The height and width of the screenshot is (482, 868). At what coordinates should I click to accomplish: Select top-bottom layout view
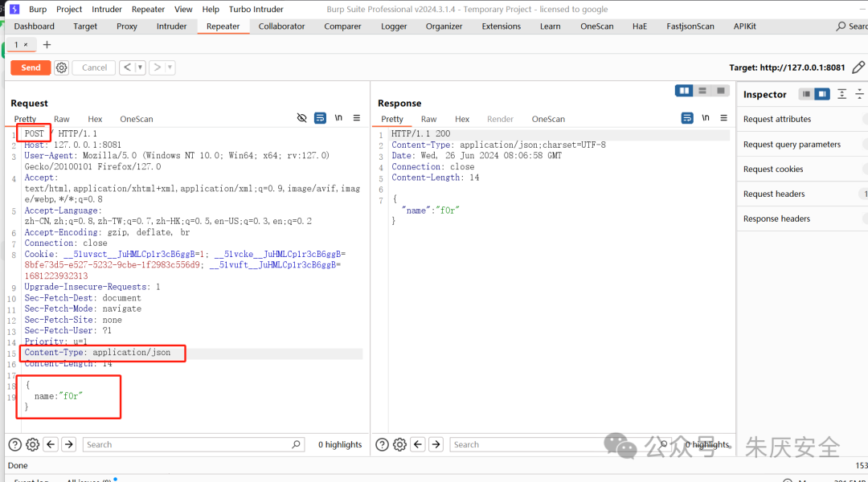[702, 91]
